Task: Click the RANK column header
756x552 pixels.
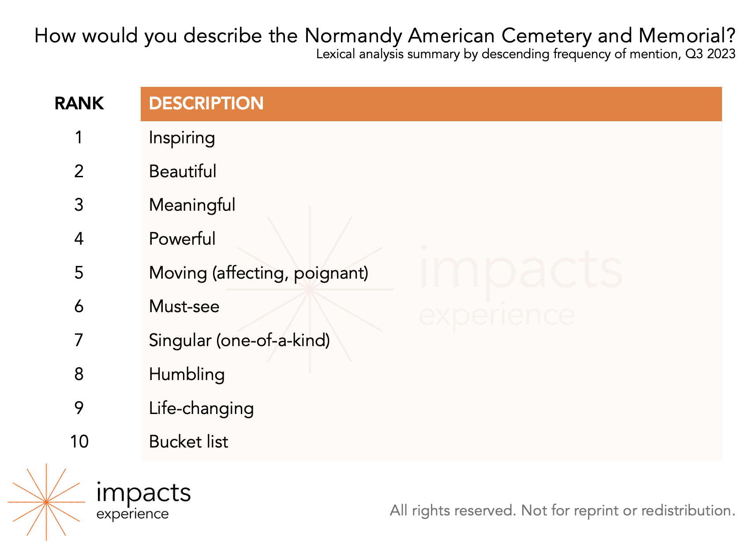Action: tap(79, 104)
